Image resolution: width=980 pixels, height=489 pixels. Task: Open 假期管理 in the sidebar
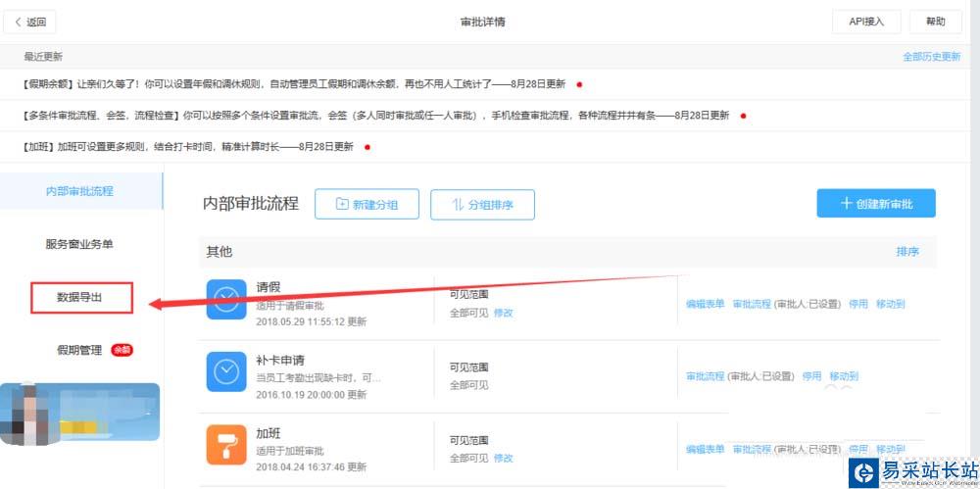tap(79, 350)
